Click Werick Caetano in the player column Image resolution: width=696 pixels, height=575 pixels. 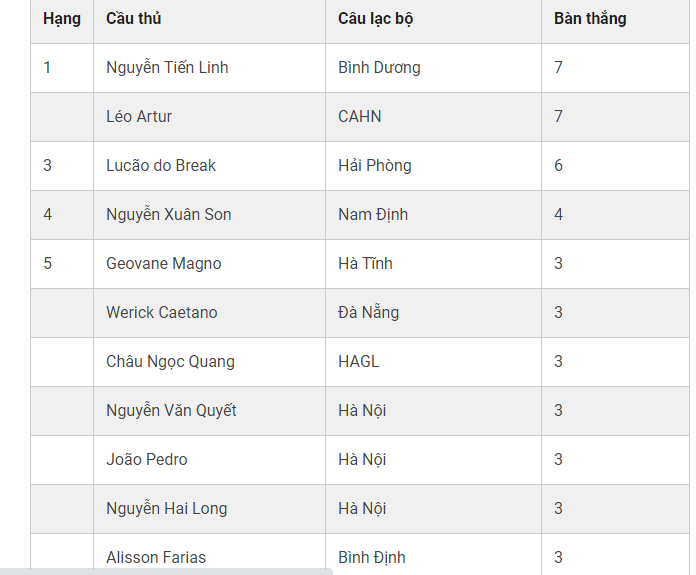162,313
